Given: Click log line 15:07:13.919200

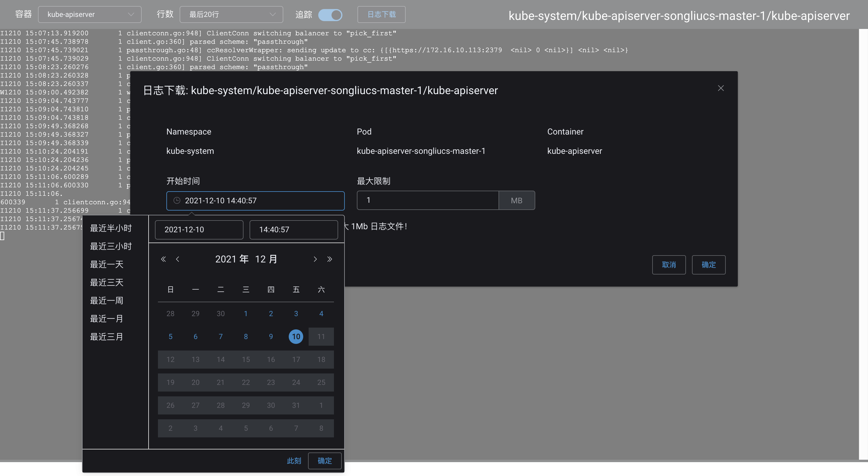Looking at the screenshot, I should click(x=198, y=33).
